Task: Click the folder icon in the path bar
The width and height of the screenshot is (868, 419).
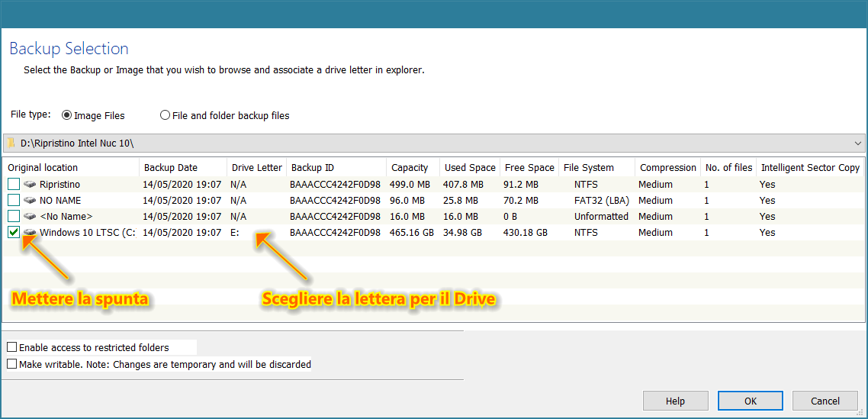Action: click(11, 143)
